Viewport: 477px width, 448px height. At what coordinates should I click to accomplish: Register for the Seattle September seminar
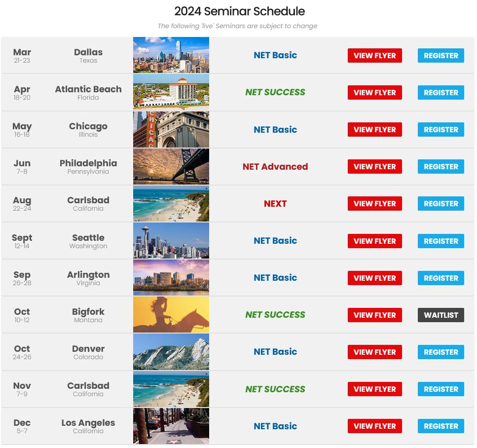[441, 241]
